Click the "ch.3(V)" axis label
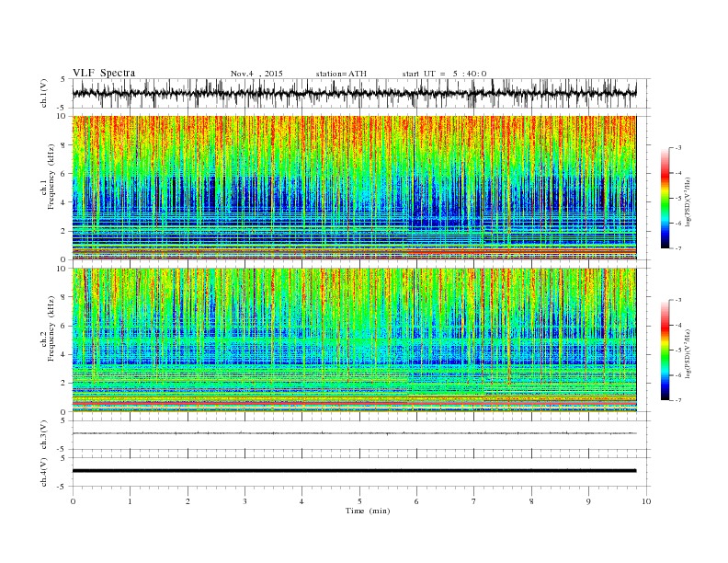The width and height of the screenshot is (728, 563). (x=43, y=435)
